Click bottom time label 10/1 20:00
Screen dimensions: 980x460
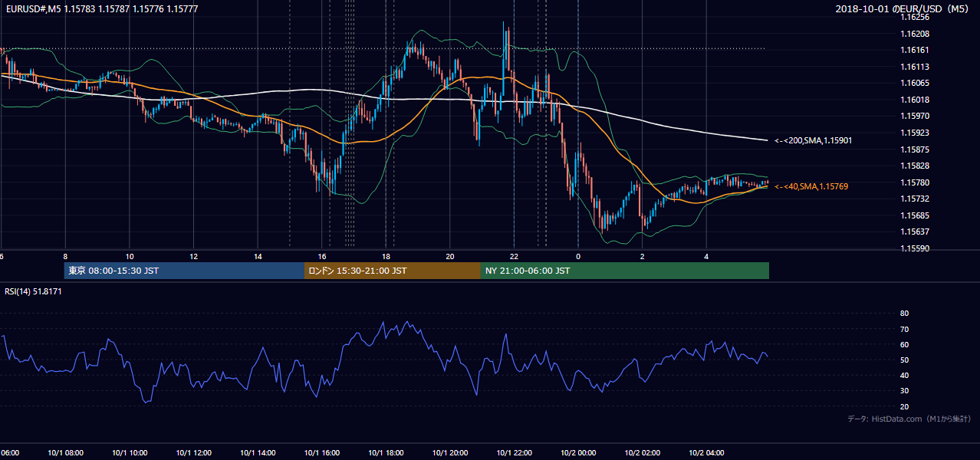tap(450, 453)
